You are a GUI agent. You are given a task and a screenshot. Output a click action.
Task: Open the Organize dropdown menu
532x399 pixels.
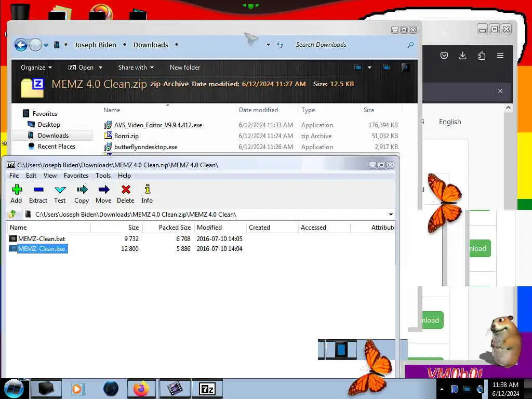[x=36, y=68]
